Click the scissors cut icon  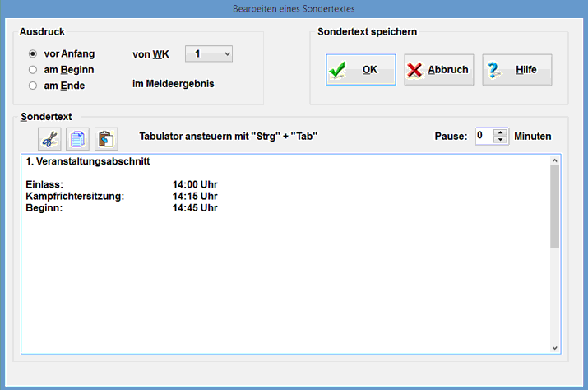point(50,138)
